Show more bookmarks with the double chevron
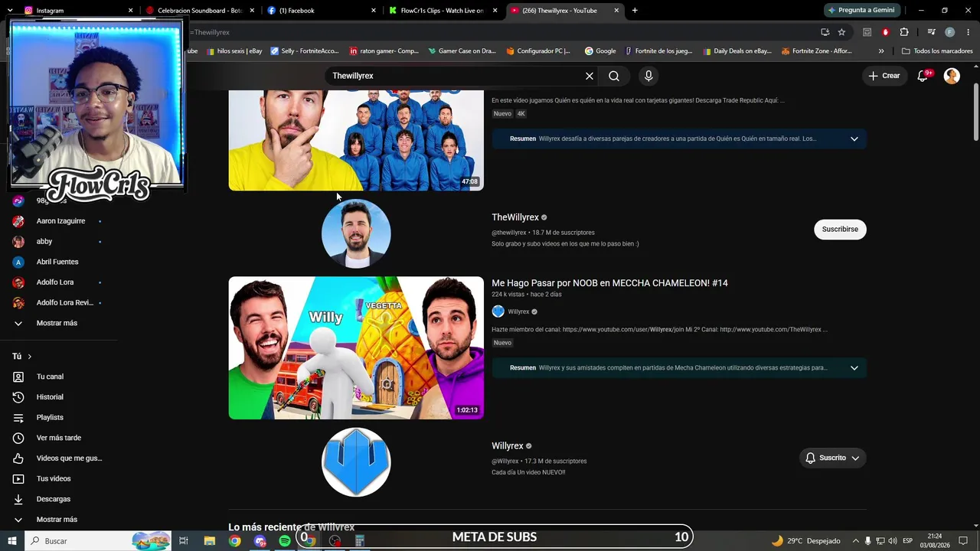Screen dimensions: 980x551 click(x=881, y=51)
